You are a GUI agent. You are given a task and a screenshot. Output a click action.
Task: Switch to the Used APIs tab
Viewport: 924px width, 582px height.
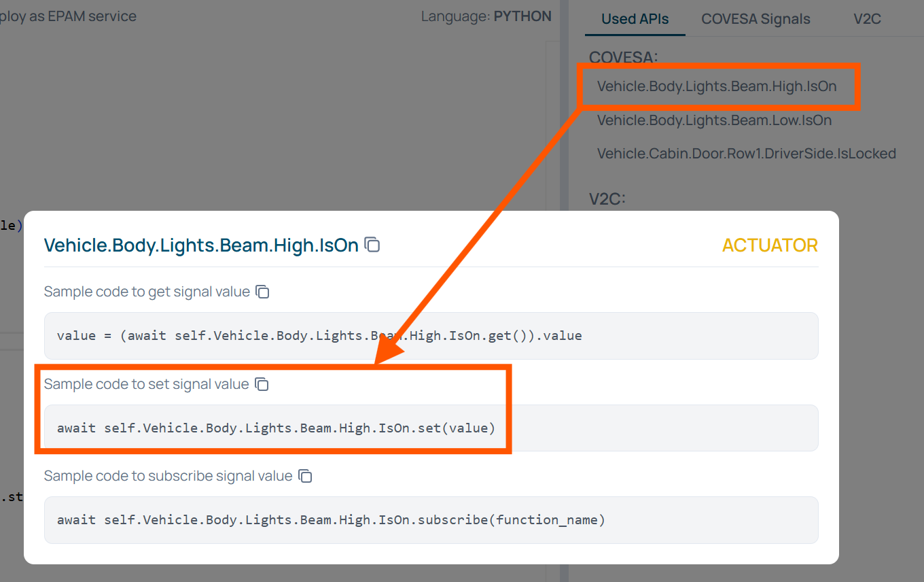635,19
